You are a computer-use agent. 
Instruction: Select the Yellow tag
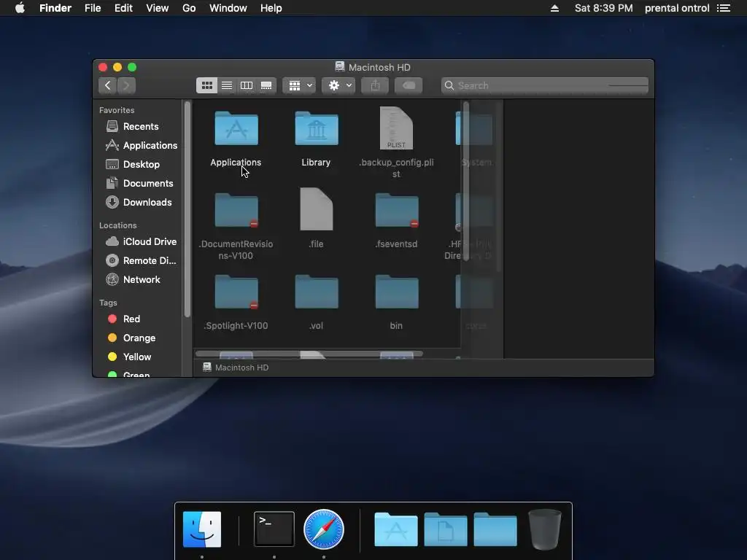point(138,357)
